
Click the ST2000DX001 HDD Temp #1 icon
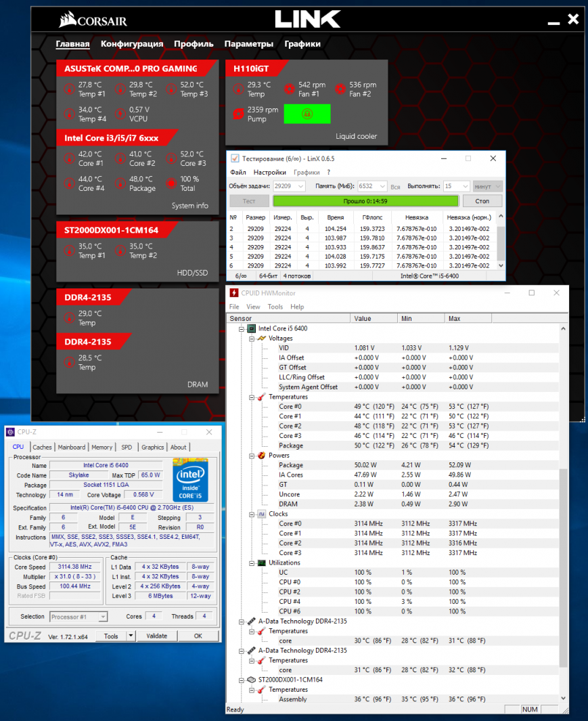(69, 251)
